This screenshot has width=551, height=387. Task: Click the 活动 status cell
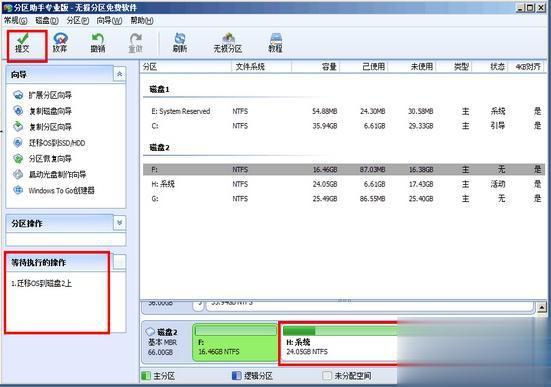[x=498, y=184]
